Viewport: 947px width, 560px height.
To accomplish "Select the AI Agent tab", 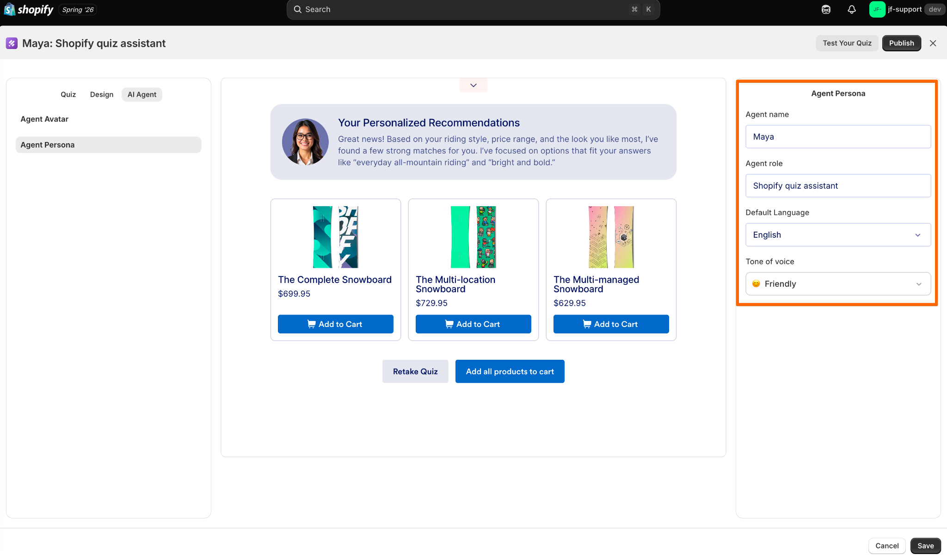I will [x=142, y=94].
